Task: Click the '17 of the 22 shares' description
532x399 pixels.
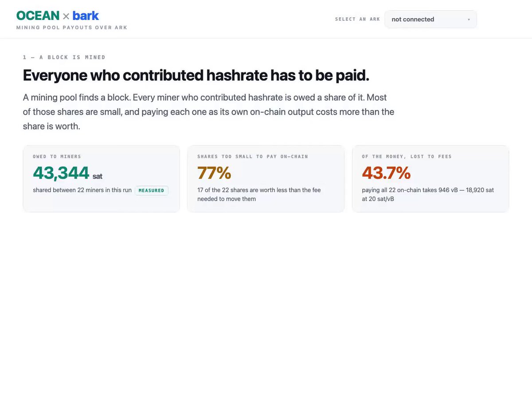Action: click(x=259, y=195)
